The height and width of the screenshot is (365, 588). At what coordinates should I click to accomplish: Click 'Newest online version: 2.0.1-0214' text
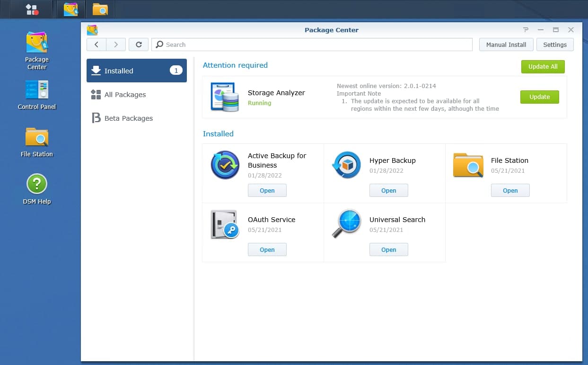coord(386,86)
